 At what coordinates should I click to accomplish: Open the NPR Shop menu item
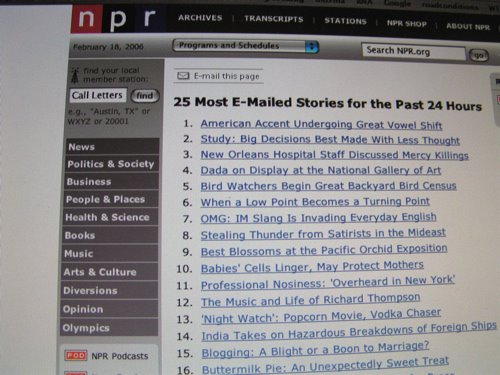407,24
